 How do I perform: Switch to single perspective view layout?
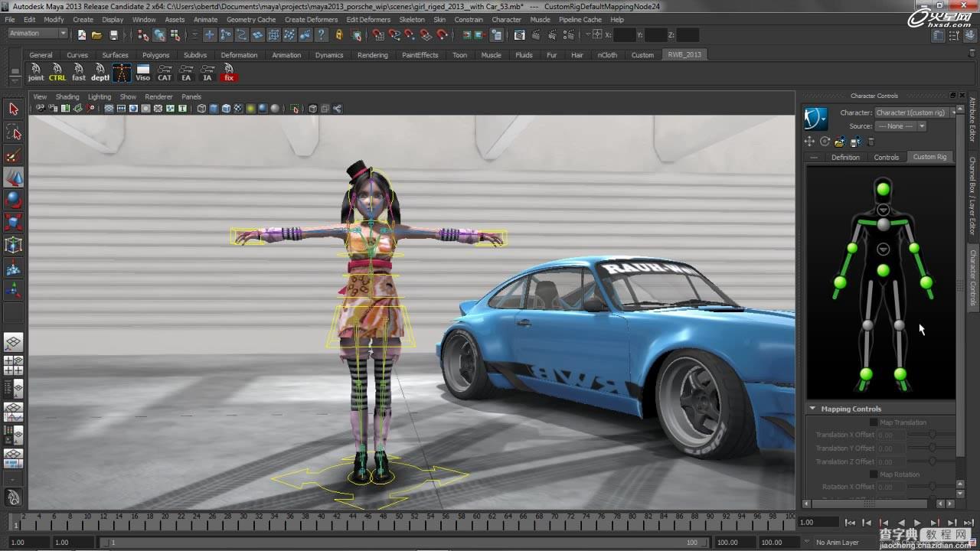(x=14, y=342)
